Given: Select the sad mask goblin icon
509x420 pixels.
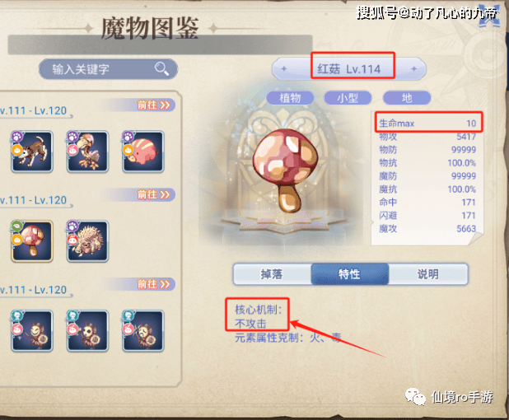Looking at the screenshot, I should 142,331.
